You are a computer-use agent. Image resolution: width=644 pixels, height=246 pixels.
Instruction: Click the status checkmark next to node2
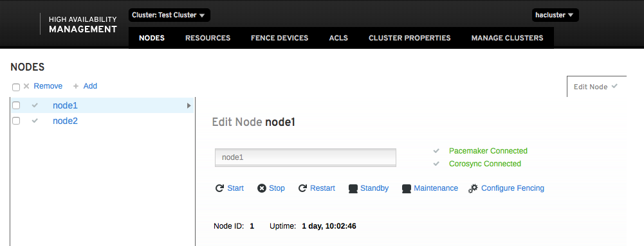click(x=35, y=121)
